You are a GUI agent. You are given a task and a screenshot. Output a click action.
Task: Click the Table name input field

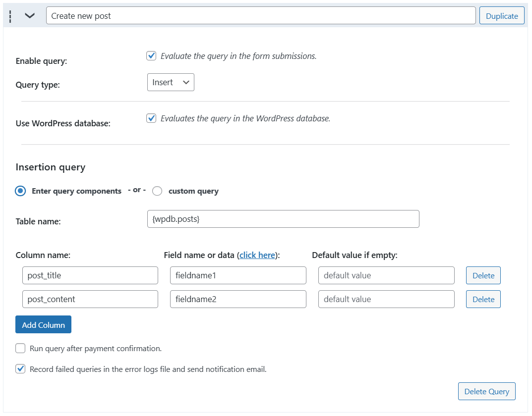[x=283, y=219]
